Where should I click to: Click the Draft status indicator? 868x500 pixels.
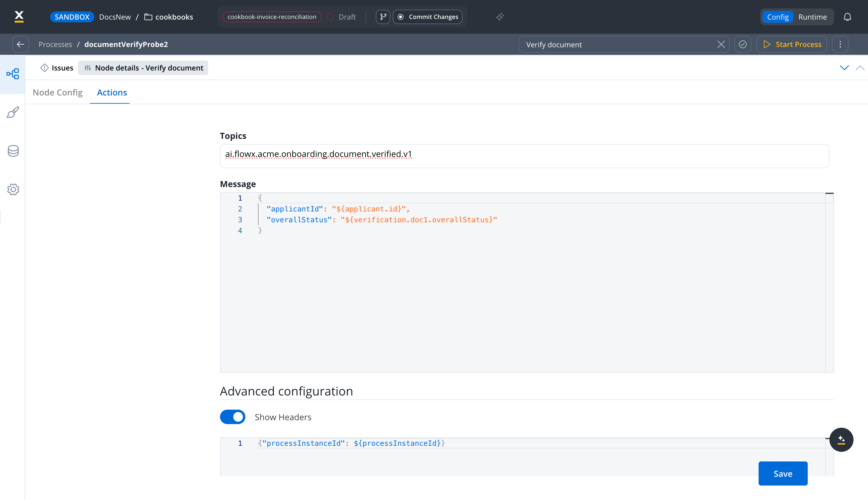tap(341, 17)
